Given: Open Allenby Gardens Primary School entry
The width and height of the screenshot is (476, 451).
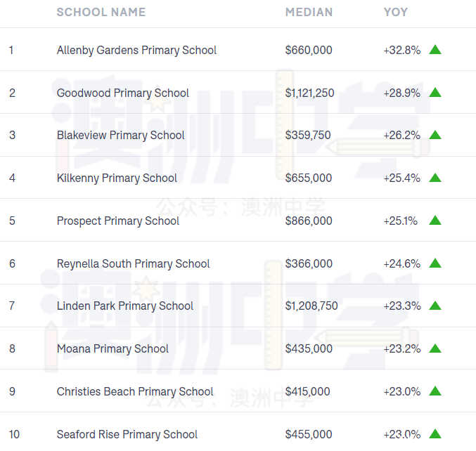Looking at the screenshot, I should 136,51.
